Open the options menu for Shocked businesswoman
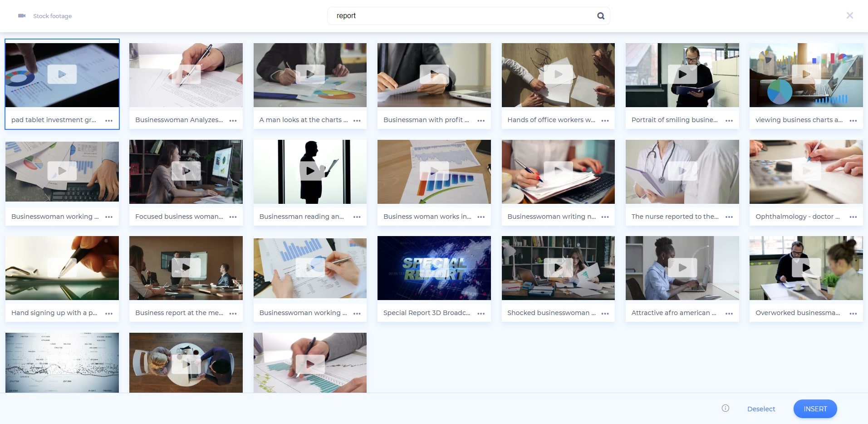Image resolution: width=868 pixels, height=424 pixels. tap(605, 313)
